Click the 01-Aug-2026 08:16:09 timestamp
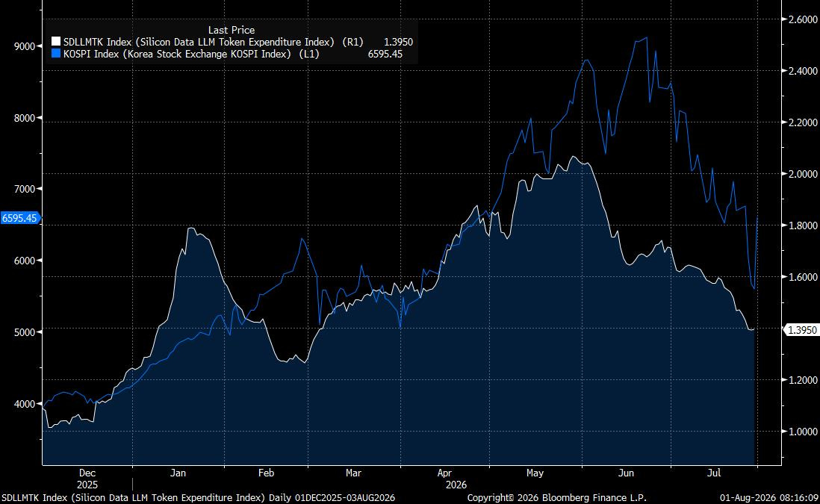The width and height of the screenshot is (820, 504). 768,498
